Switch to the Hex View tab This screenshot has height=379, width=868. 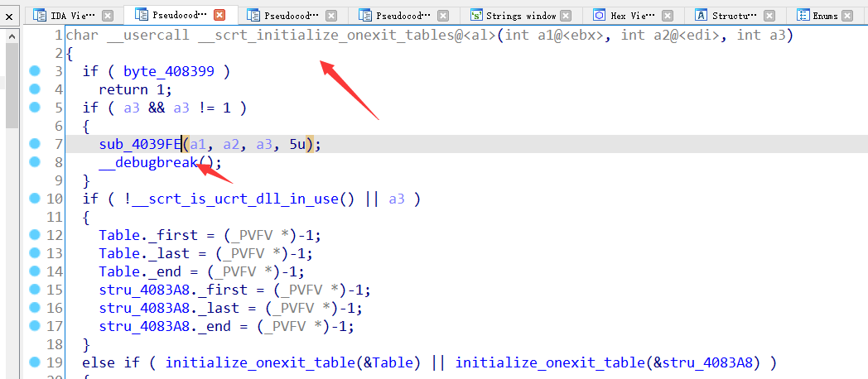[632, 16]
